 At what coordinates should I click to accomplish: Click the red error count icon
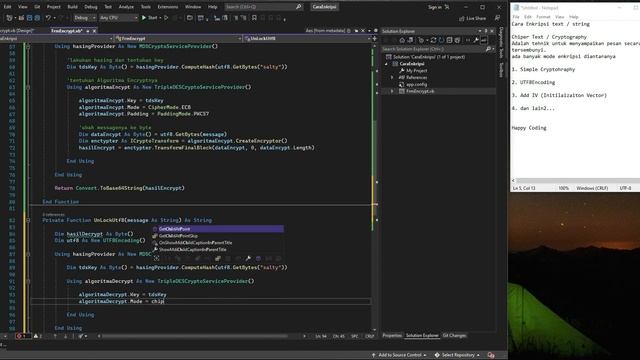click(x=19, y=336)
